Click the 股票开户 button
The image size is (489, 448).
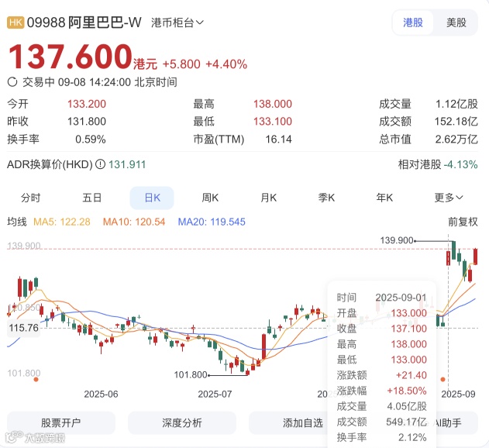pyautogui.click(x=61, y=422)
